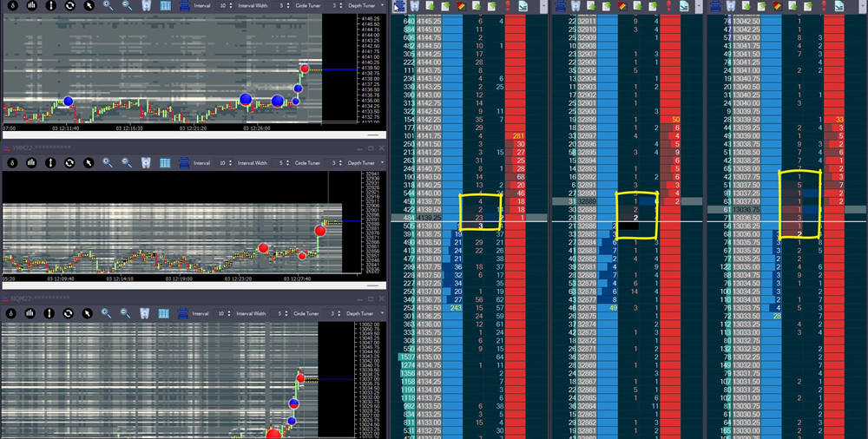This screenshot has width=868, height=439.
Task: Maximize the YMM22 chart window
Action: pyautogui.click(x=371, y=147)
